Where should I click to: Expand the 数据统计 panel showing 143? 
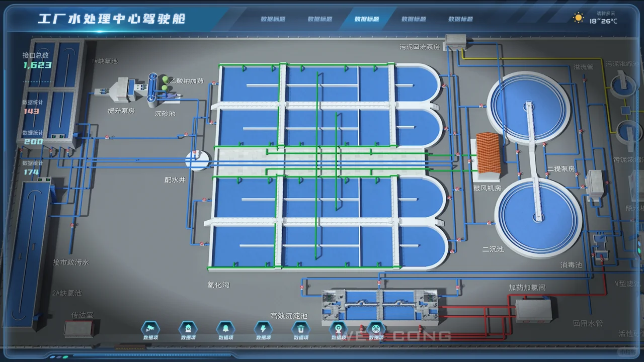pos(33,107)
